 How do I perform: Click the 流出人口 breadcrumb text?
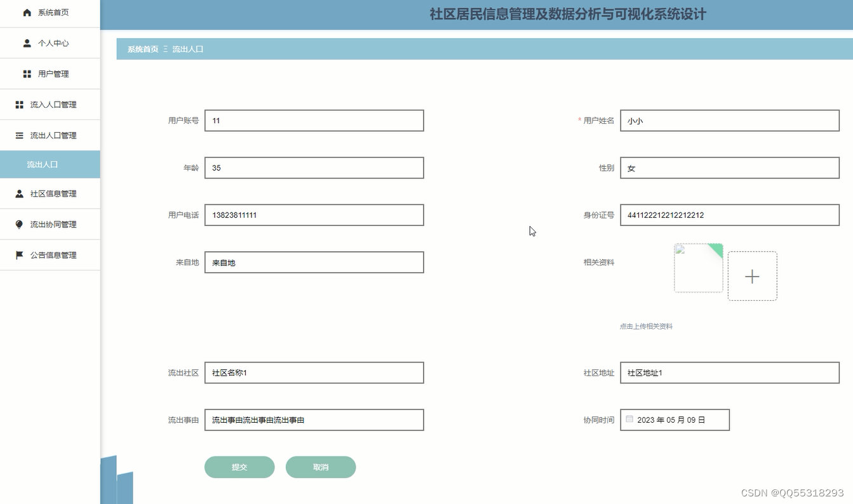pyautogui.click(x=188, y=49)
